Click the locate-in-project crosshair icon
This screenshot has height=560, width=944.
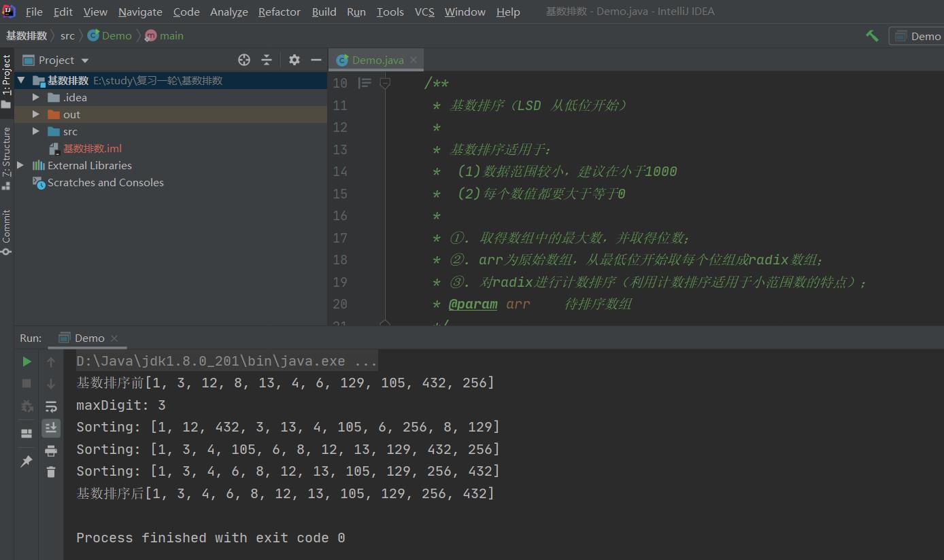pyautogui.click(x=244, y=60)
